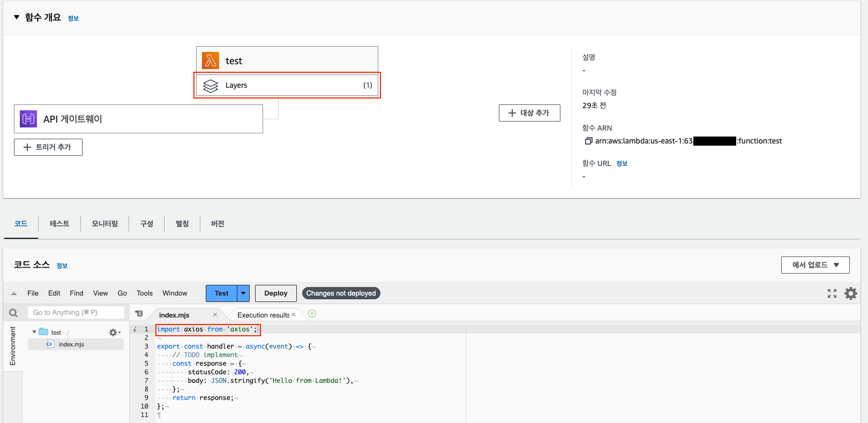Open 정보 link next to 함수 개요
The width and height of the screenshot is (868, 423).
click(73, 19)
